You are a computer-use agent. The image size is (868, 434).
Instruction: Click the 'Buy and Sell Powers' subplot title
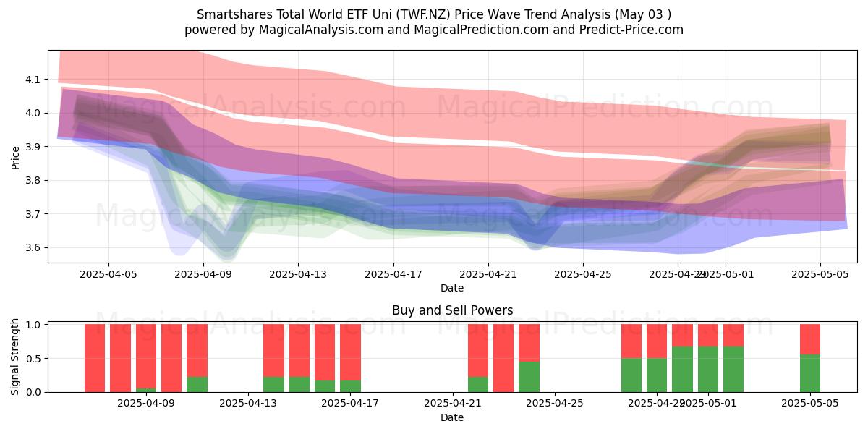pos(452,311)
